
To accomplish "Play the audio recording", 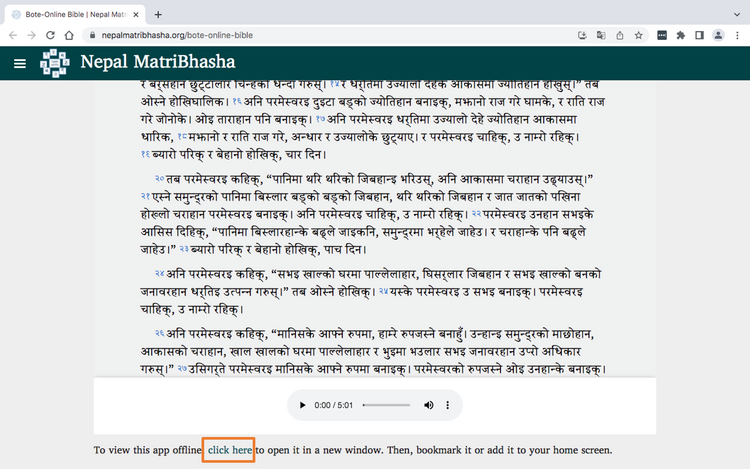I will (x=302, y=406).
